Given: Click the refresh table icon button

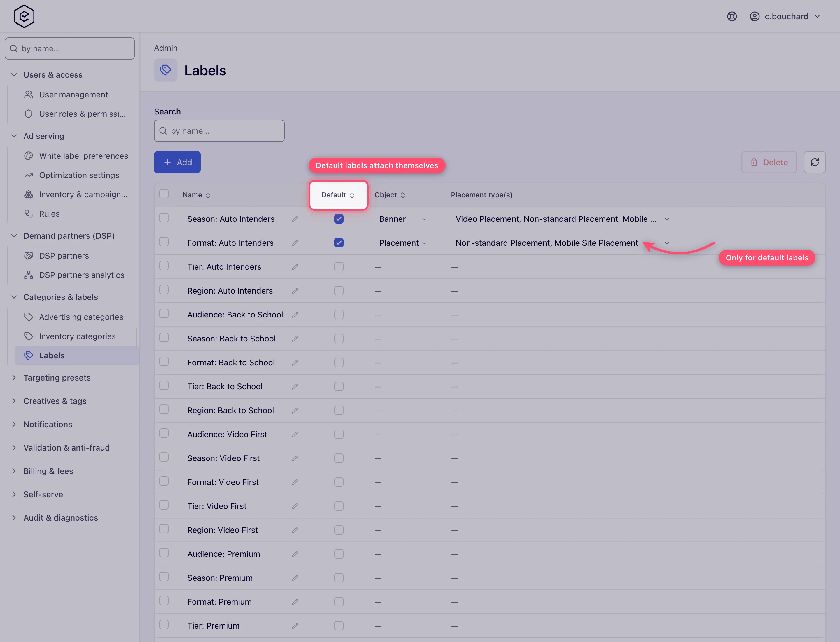Looking at the screenshot, I should pyautogui.click(x=814, y=163).
